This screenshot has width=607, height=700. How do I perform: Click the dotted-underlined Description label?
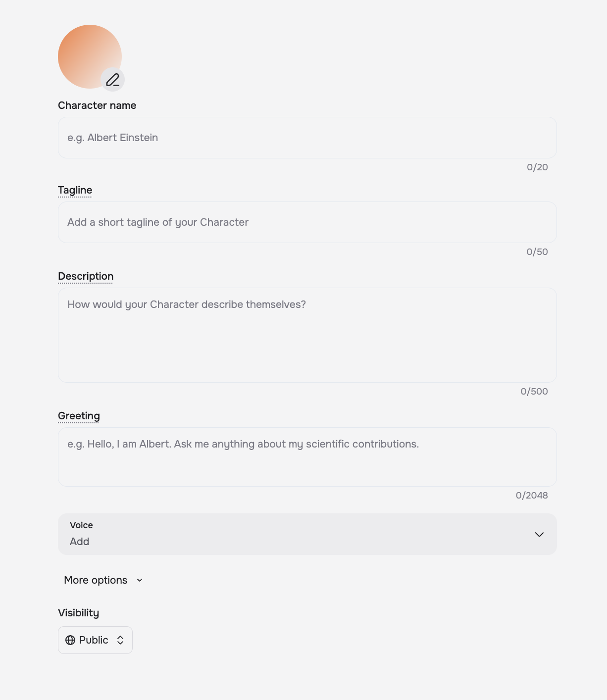(x=86, y=276)
